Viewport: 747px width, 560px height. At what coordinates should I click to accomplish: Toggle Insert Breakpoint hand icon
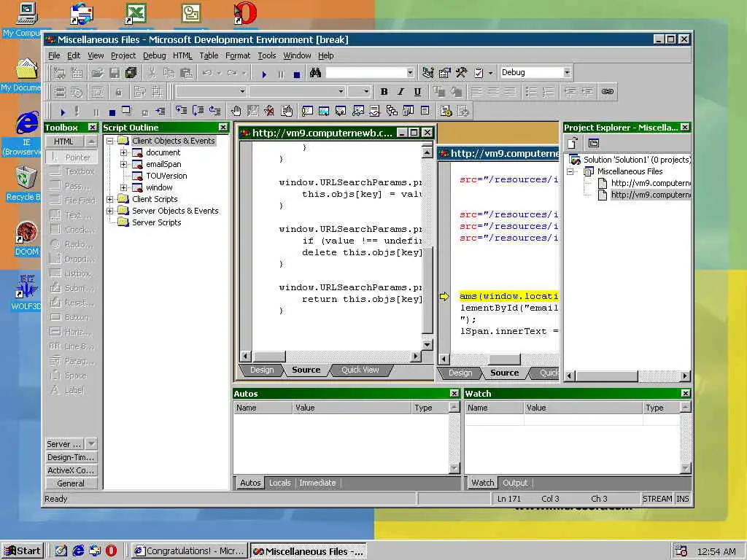pos(236,111)
